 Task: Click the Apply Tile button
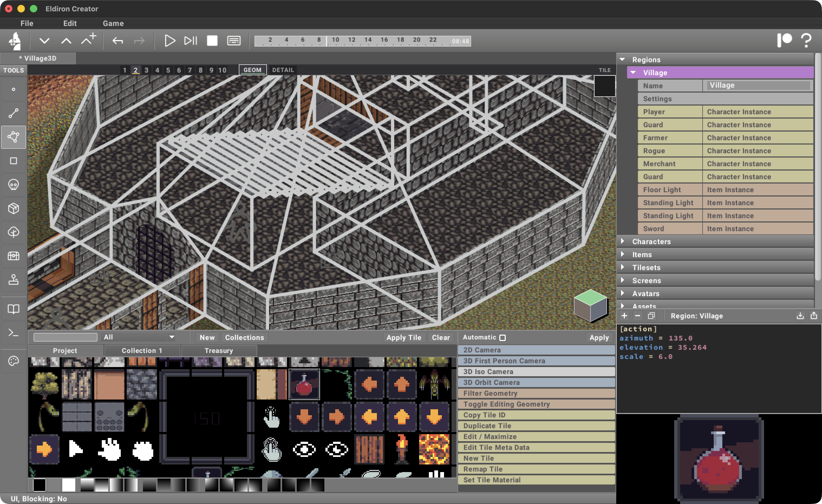(404, 337)
